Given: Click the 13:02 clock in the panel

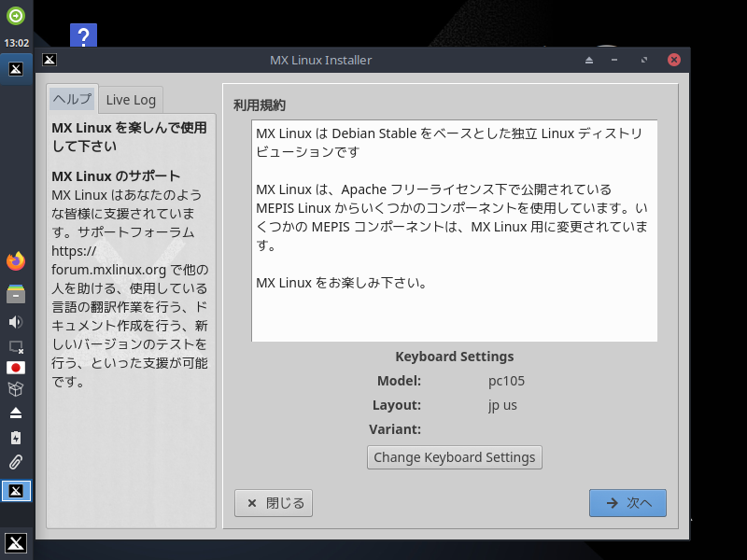Looking at the screenshot, I should pyautogui.click(x=16, y=43).
